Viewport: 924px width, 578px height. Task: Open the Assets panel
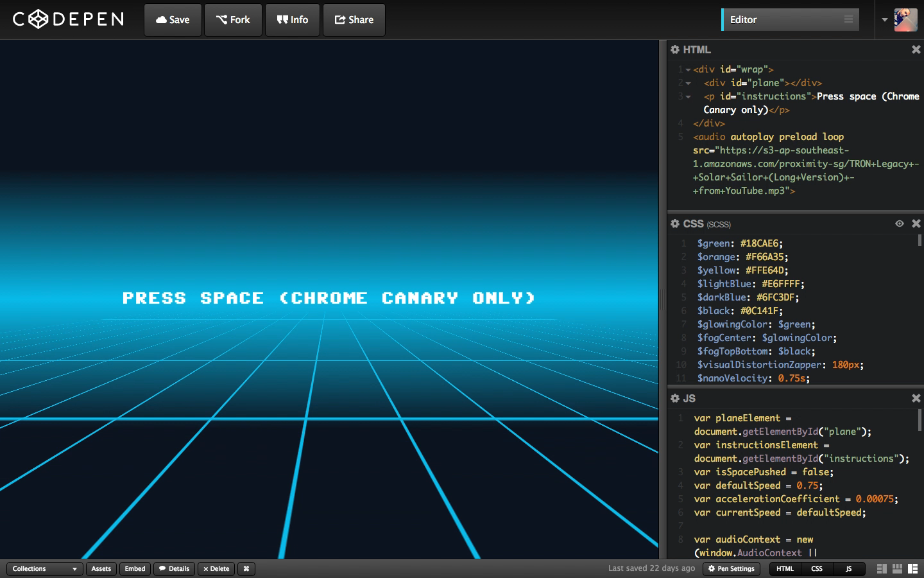click(101, 568)
